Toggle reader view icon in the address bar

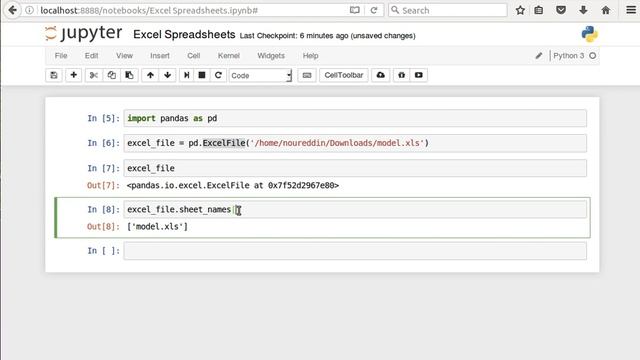355,10
